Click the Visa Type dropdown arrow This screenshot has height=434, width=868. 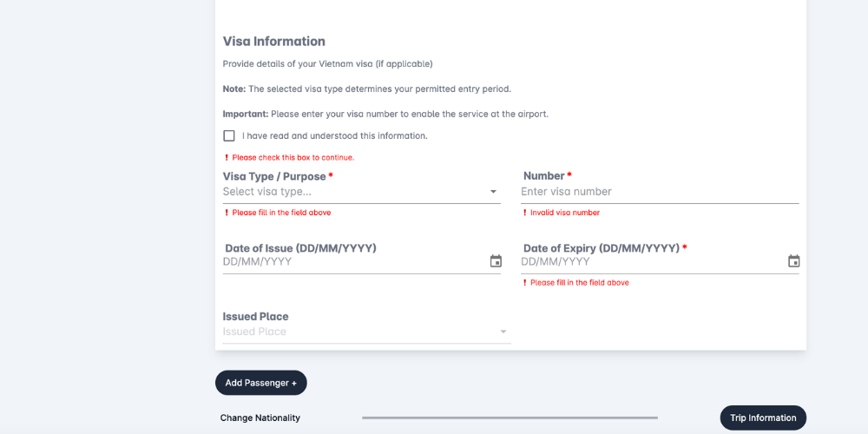point(493,192)
